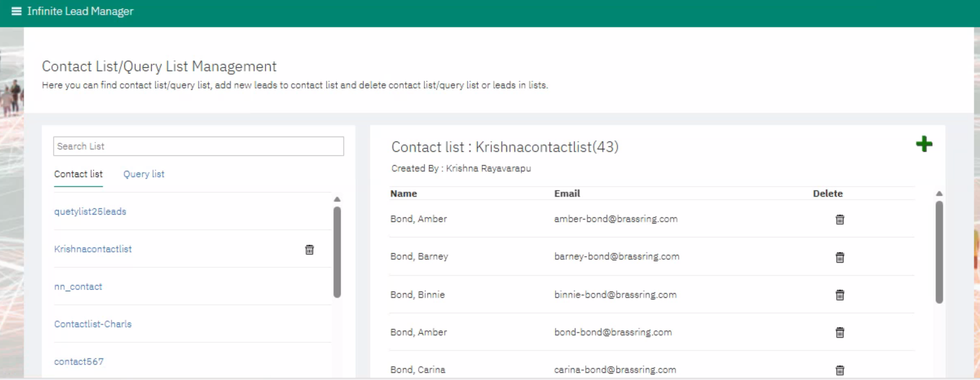Delete the Bond, Barney lead
Image resolution: width=980 pixels, height=380 pixels.
(839, 257)
